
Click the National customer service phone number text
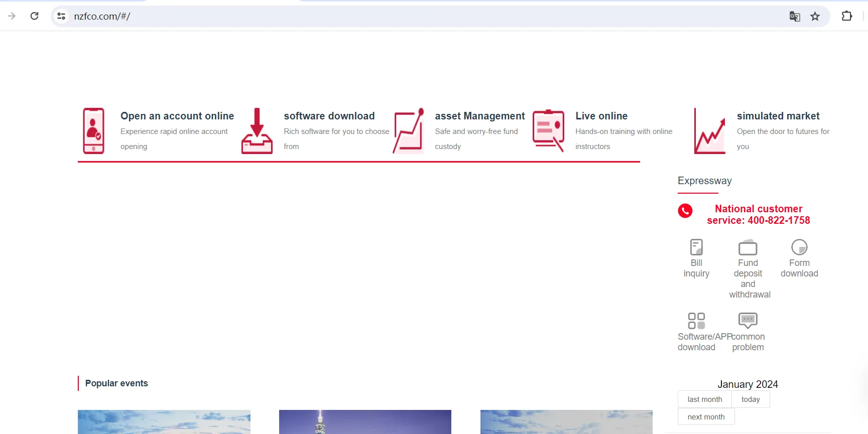[x=759, y=214]
